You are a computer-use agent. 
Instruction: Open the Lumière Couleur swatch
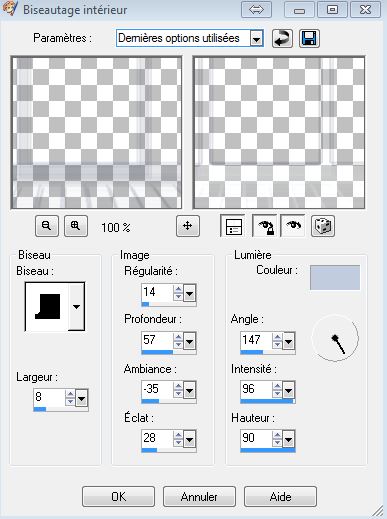click(x=335, y=277)
